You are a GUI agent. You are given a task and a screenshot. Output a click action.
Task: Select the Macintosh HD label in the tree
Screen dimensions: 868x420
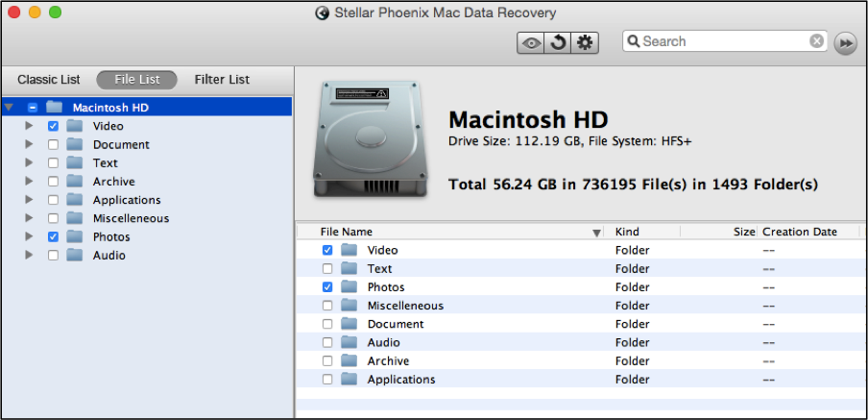pyautogui.click(x=110, y=108)
